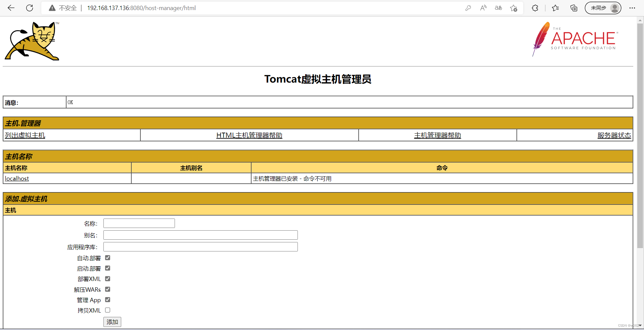The height and width of the screenshot is (330, 644).
Task: Open the 列出虚拟主机 link
Action: 25,135
